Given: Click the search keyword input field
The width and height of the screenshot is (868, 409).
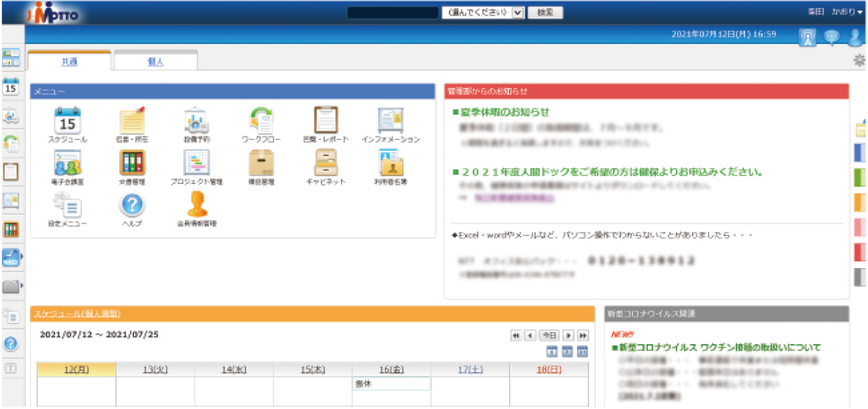Looking at the screenshot, I should pos(393,12).
